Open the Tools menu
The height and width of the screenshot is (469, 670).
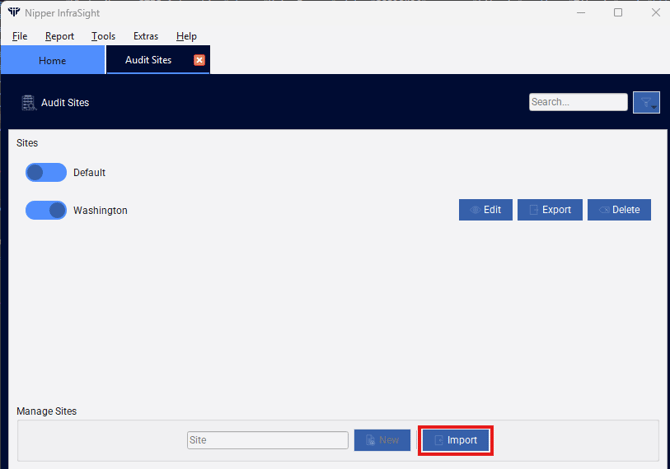[x=103, y=36]
